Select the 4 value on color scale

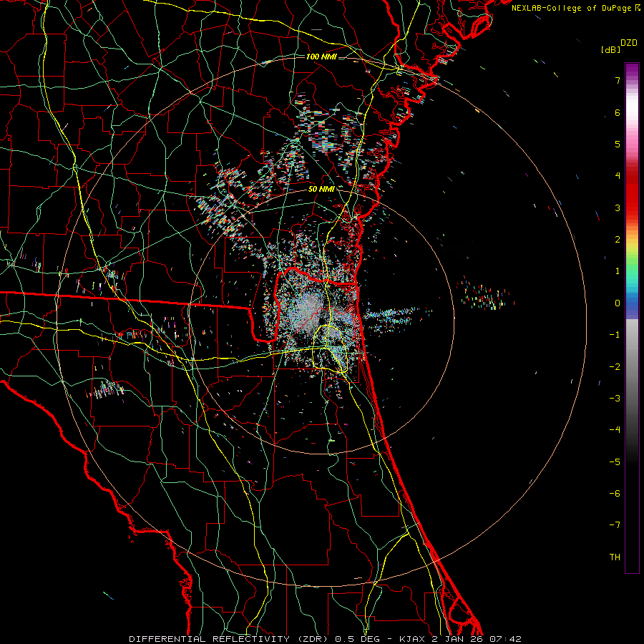click(618, 176)
